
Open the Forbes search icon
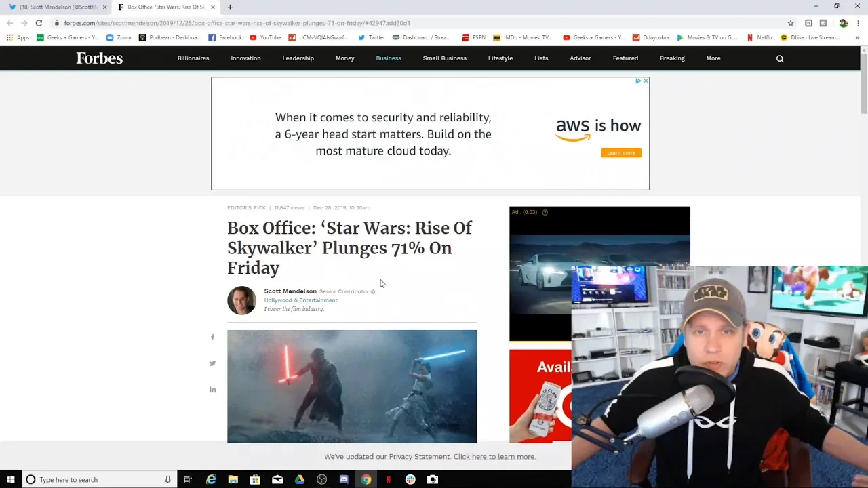pyautogui.click(x=780, y=59)
